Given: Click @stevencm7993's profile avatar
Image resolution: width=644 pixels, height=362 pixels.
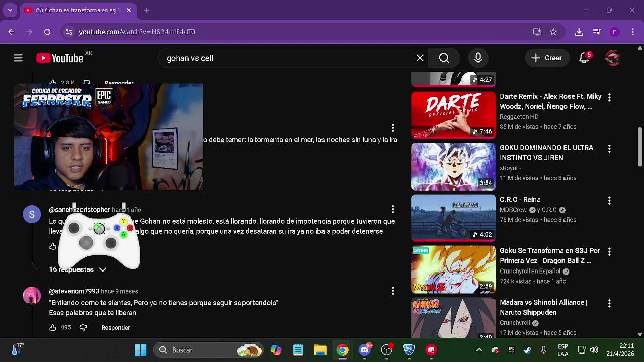Looking at the screenshot, I should click(x=32, y=296).
